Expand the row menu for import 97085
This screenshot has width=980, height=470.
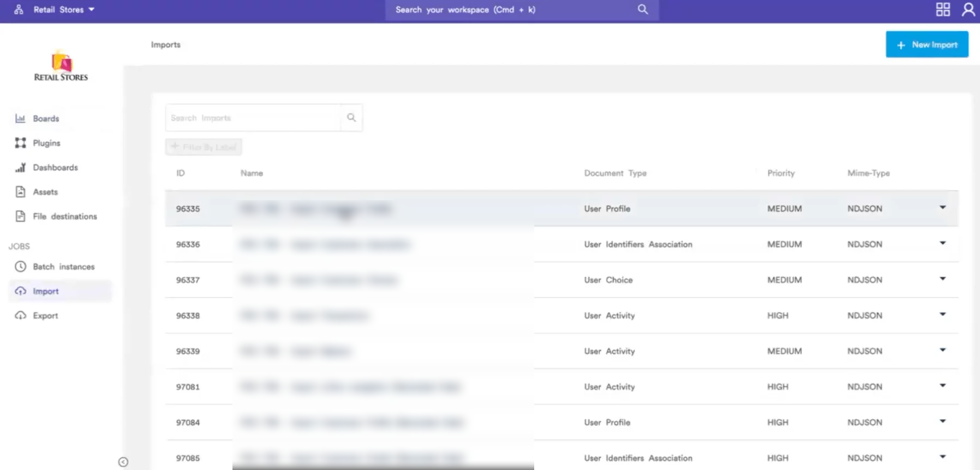coord(942,457)
